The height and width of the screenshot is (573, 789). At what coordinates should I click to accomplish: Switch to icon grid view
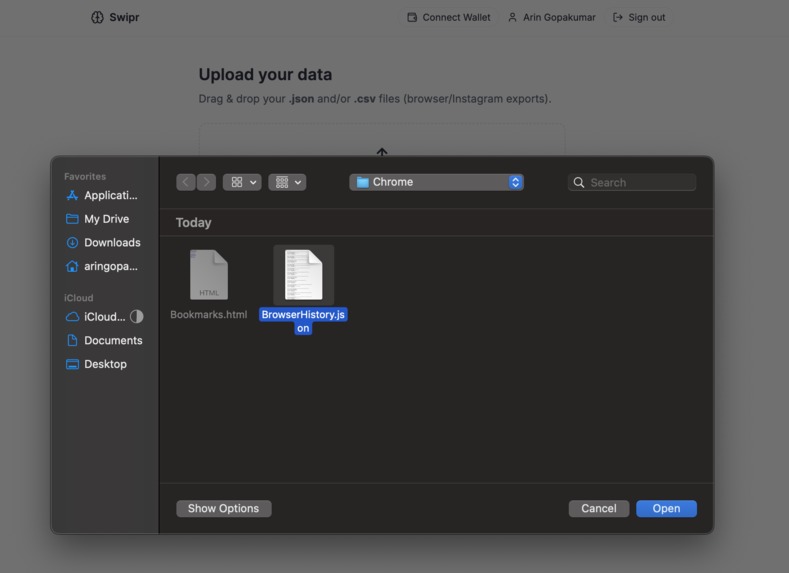click(237, 182)
